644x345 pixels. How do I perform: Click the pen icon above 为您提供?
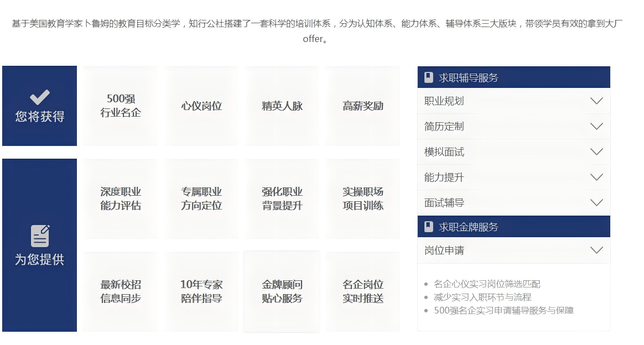point(40,236)
